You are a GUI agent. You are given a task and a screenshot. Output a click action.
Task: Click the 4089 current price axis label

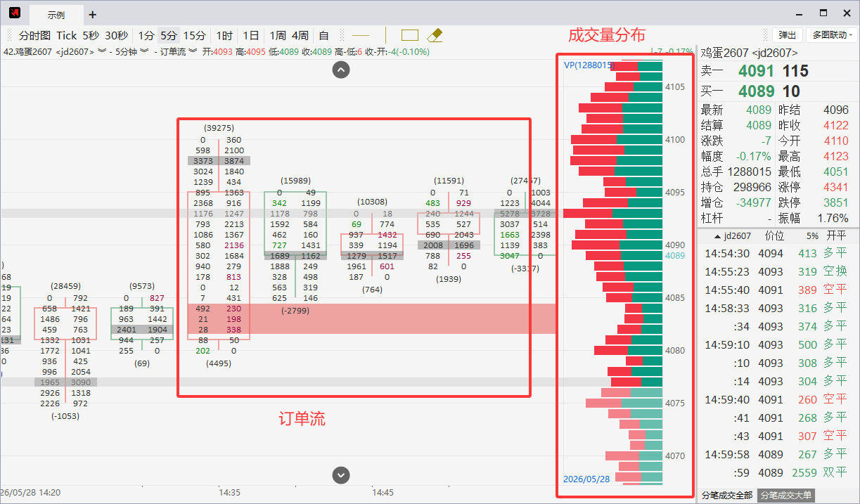click(674, 256)
